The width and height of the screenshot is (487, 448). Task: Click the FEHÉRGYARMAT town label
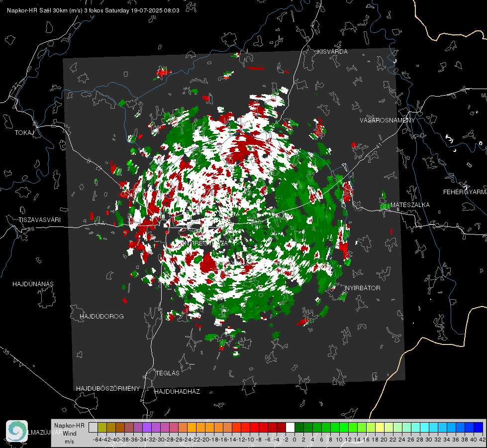[x=465, y=192]
